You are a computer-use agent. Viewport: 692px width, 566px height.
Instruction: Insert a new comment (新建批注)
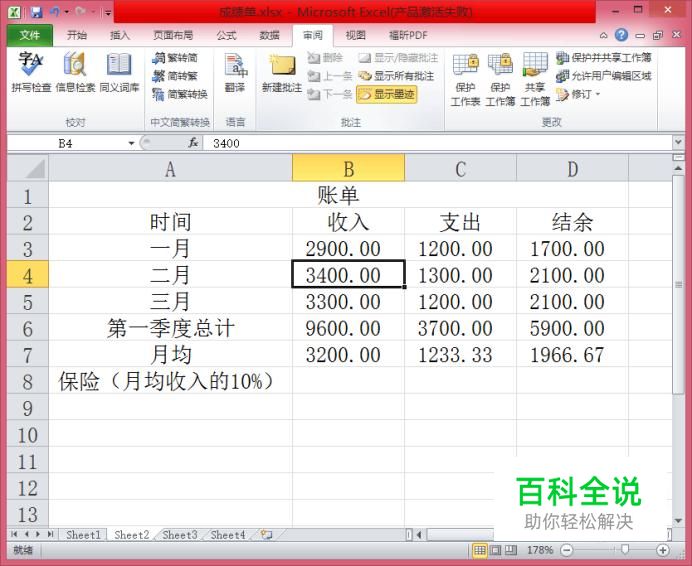[282, 72]
